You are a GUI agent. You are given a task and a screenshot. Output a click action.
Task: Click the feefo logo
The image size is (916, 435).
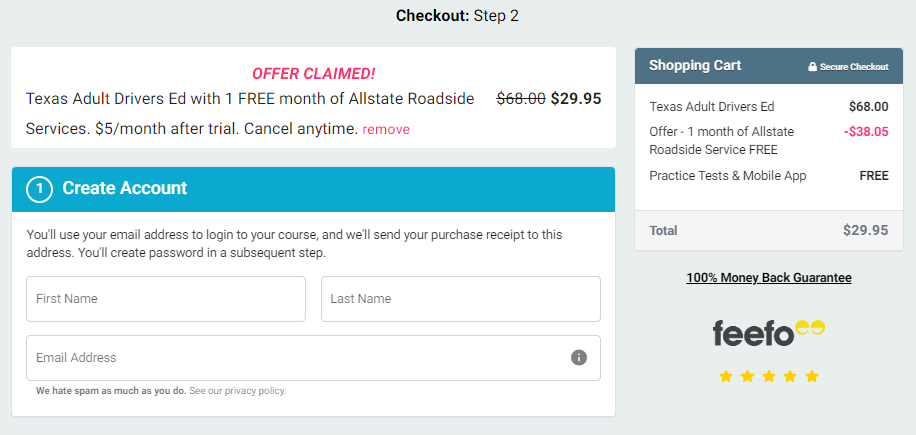click(769, 333)
